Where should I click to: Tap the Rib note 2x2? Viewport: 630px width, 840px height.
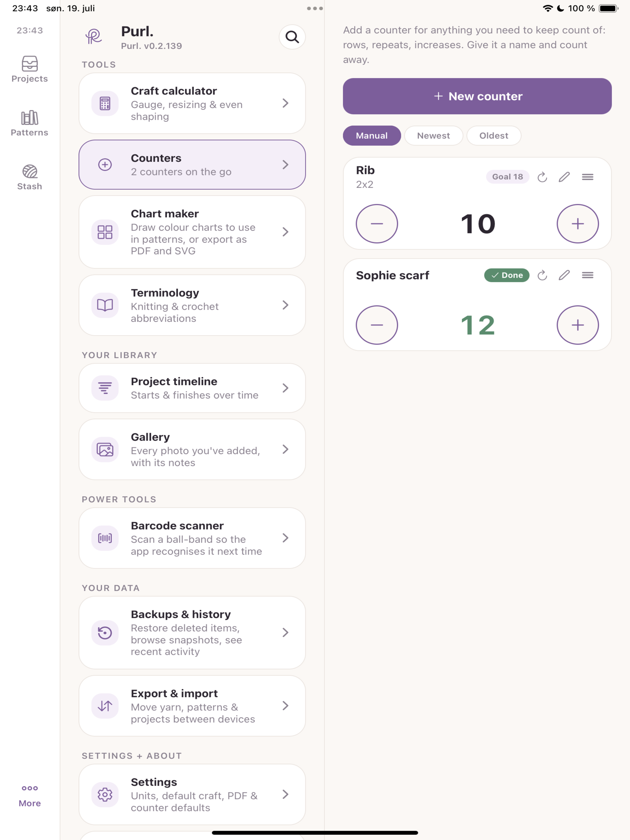365,184
